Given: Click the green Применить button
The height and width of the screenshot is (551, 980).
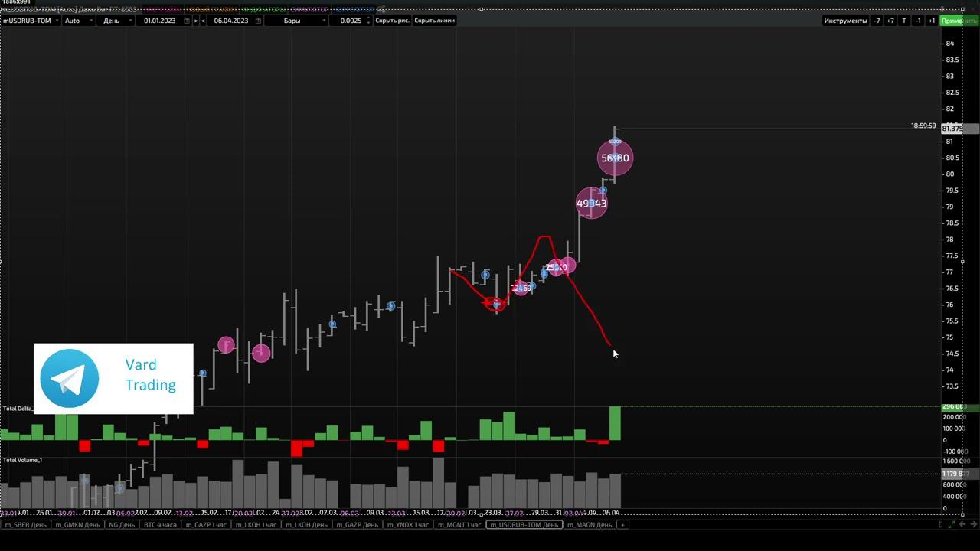Looking at the screenshot, I should coord(959,21).
